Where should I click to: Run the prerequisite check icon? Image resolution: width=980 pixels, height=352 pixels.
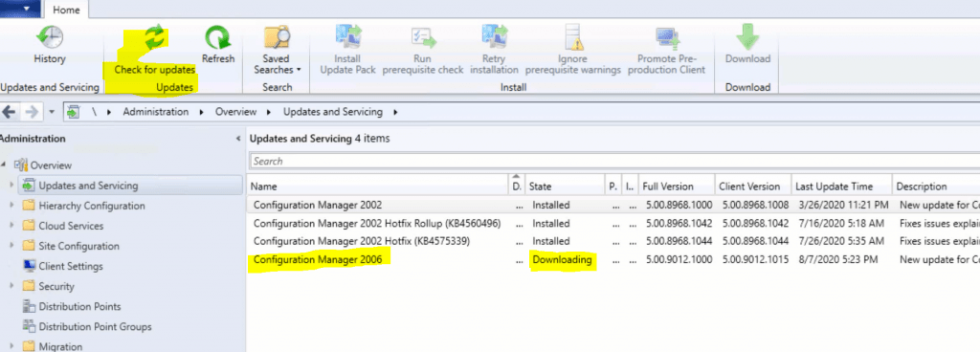pyautogui.click(x=423, y=36)
